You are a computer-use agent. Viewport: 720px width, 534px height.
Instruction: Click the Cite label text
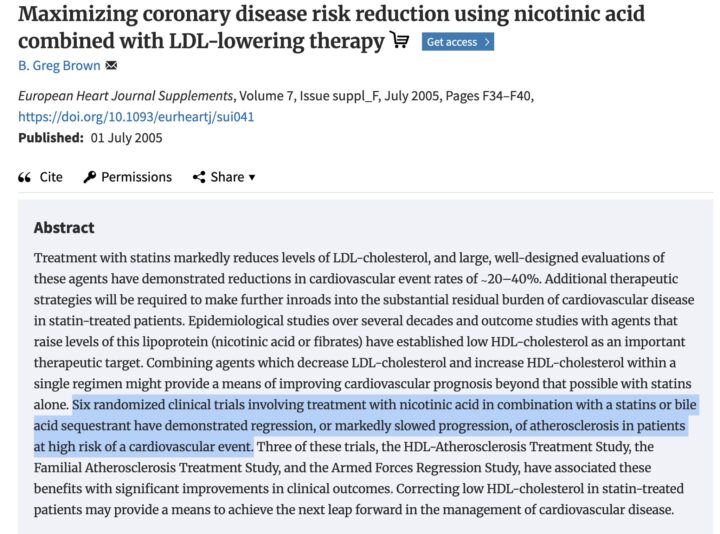51,177
